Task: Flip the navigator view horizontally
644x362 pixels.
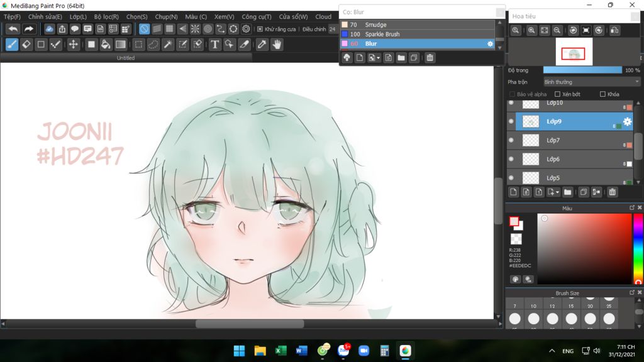Action: pyautogui.click(x=614, y=30)
